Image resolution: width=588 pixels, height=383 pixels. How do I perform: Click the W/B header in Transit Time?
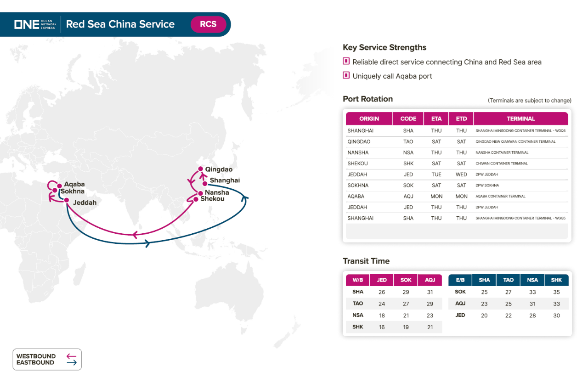pyautogui.click(x=358, y=280)
